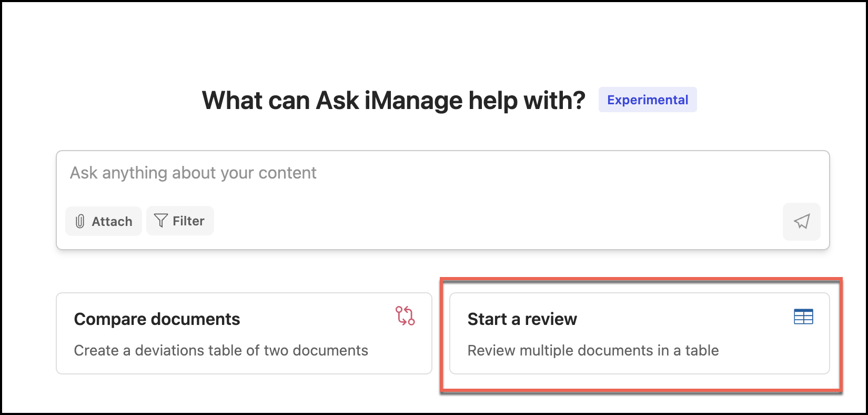The width and height of the screenshot is (868, 415).
Task: Open the Filter options button
Action: click(180, 221)
